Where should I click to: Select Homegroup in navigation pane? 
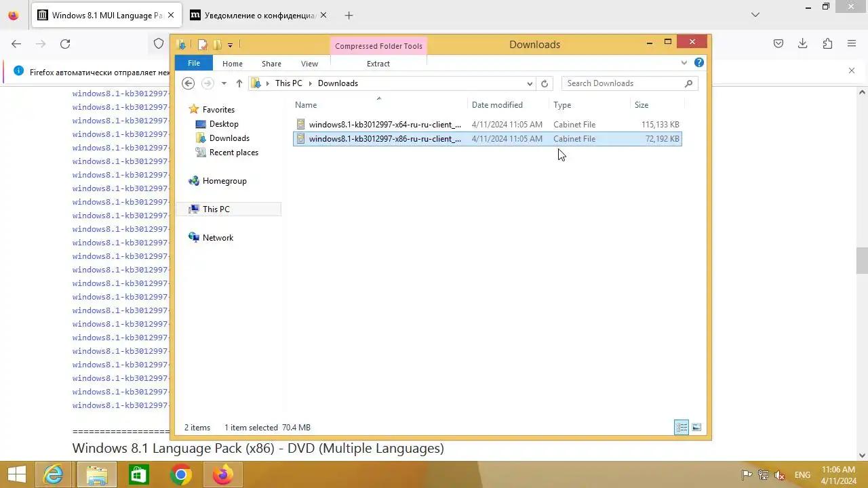224,181
